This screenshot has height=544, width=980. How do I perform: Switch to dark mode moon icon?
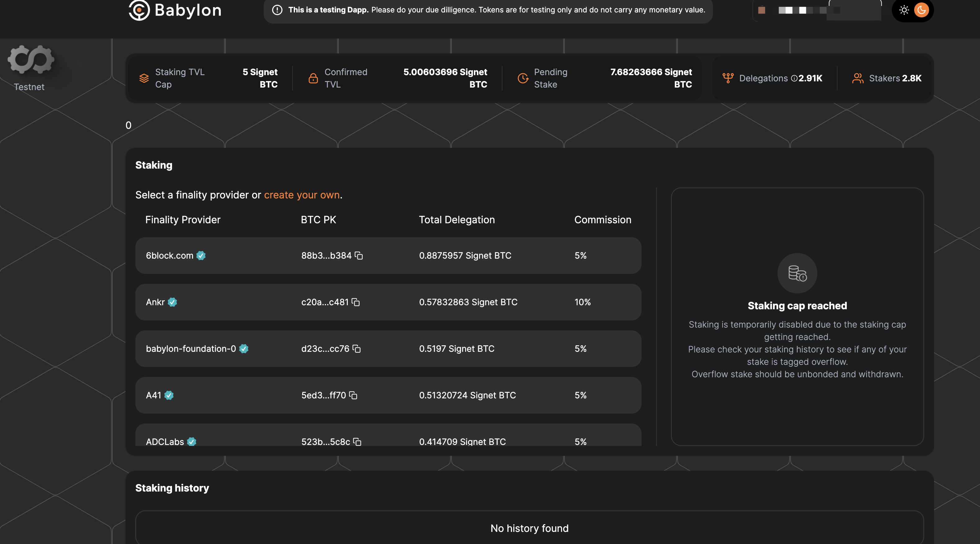pos(921,10)
